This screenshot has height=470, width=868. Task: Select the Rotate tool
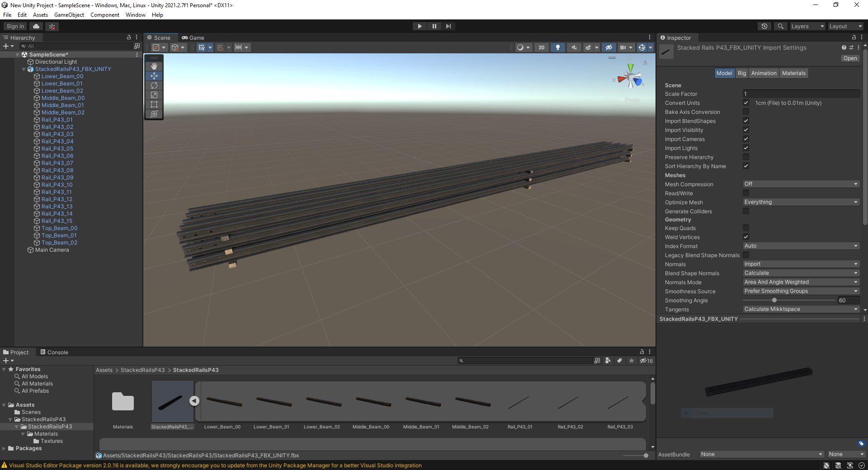[x=154, y=85]
